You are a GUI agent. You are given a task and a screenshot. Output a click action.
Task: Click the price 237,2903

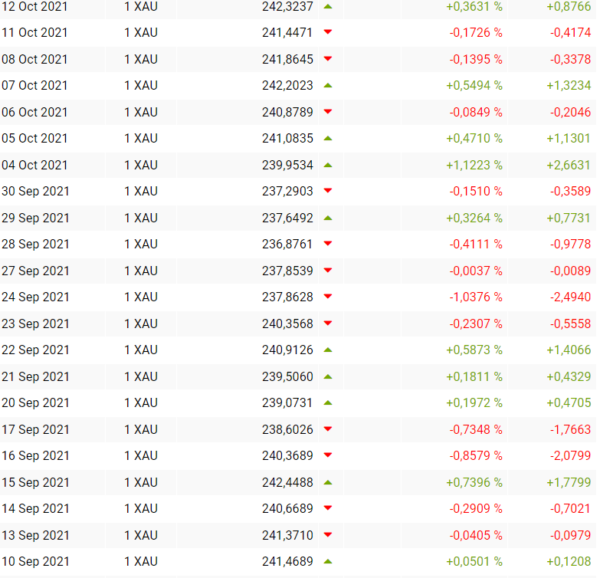tap(287, 191)
